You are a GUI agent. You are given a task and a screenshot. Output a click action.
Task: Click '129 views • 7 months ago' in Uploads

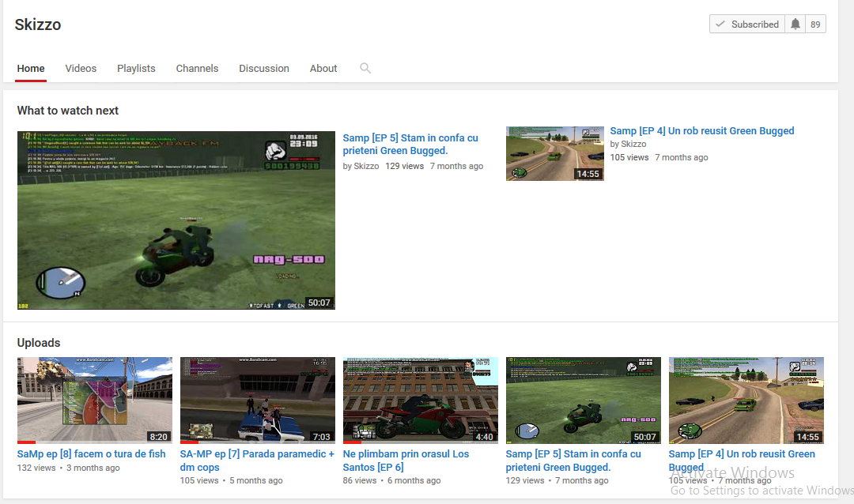[557, 480]
